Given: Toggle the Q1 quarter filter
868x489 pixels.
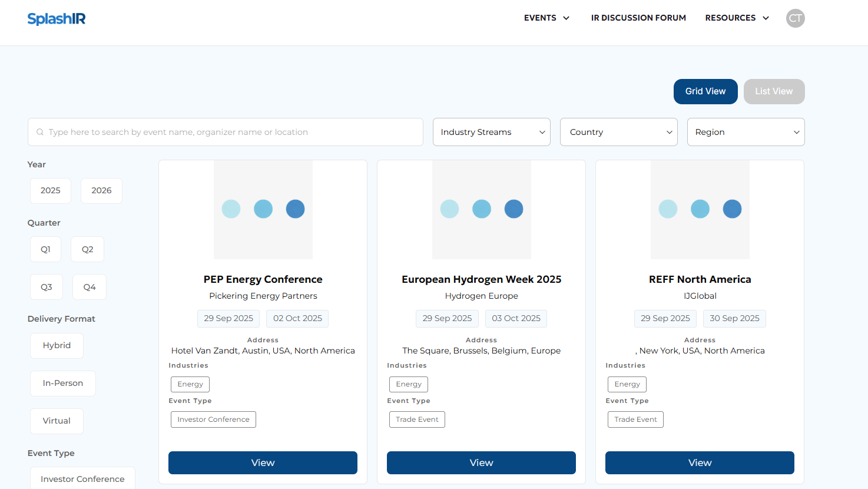Looking at the screenshot, I should pos(45,249).
